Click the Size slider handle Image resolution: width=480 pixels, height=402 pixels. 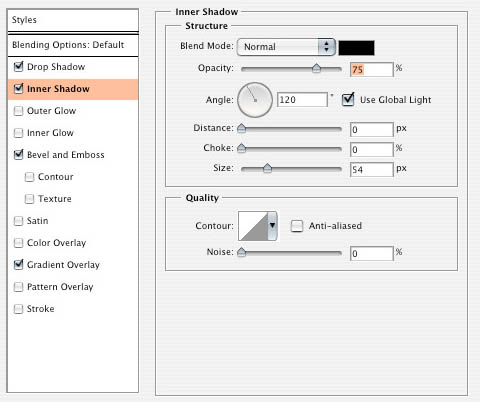tap(267, 168)
